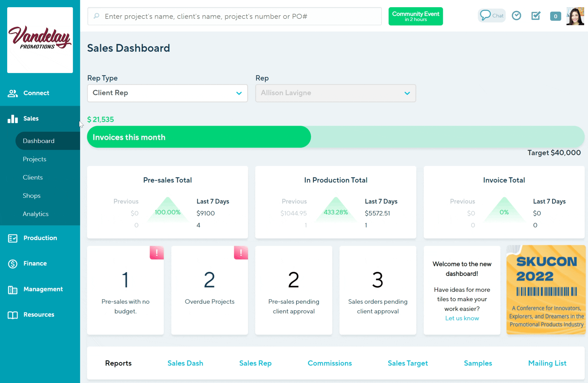Click the Community Event button
588x383 pixels.
(x=415, y=16)
